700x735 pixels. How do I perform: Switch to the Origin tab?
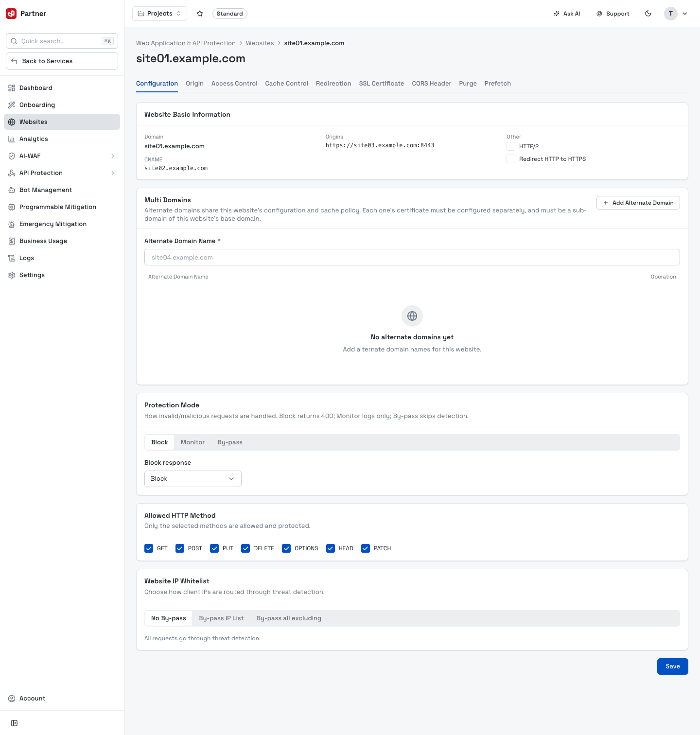coord(194,84)
